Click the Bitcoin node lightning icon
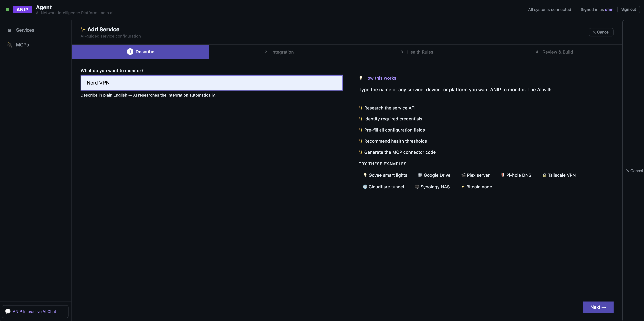 tap(463, 187)
